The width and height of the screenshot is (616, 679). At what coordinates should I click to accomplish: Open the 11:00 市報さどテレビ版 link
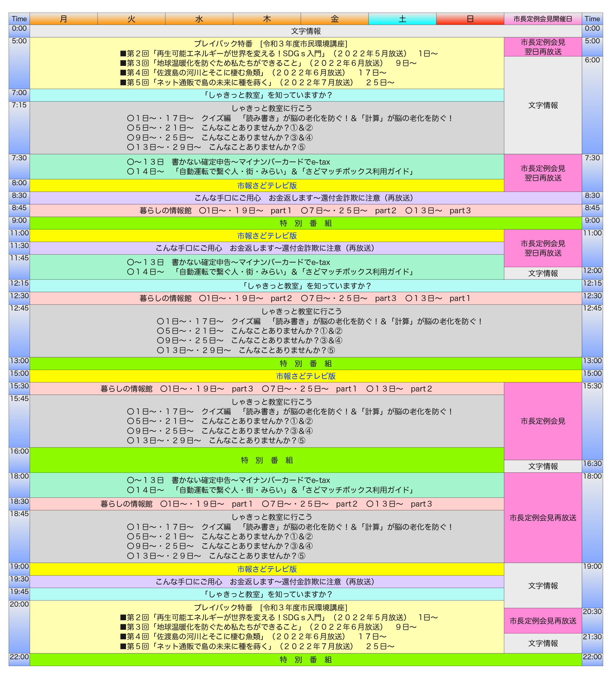click(x=266, y=236)
